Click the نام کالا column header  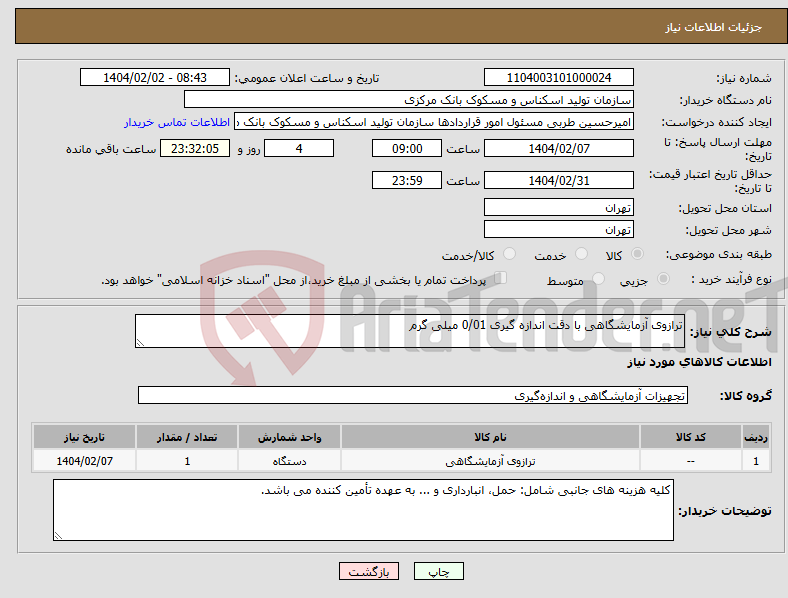490,437
